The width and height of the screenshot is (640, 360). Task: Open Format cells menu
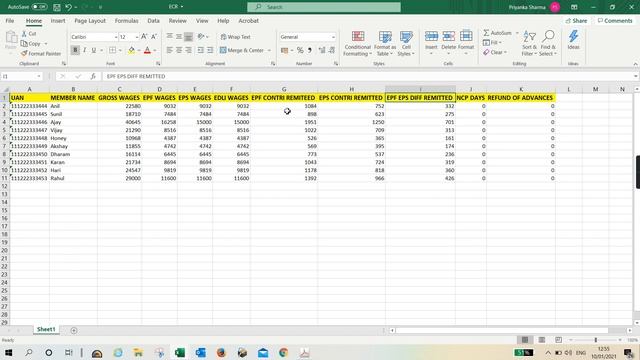[x=466, y=42]
